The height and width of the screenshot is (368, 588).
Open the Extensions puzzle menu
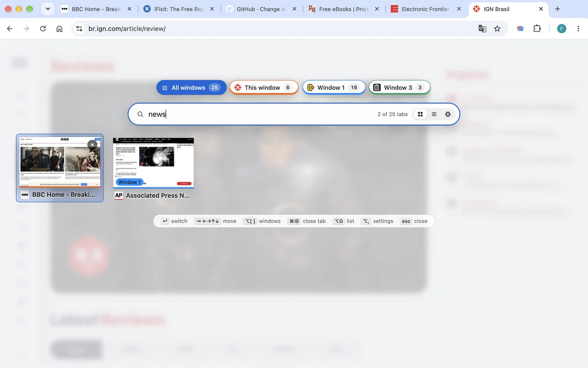pos(537,29)
